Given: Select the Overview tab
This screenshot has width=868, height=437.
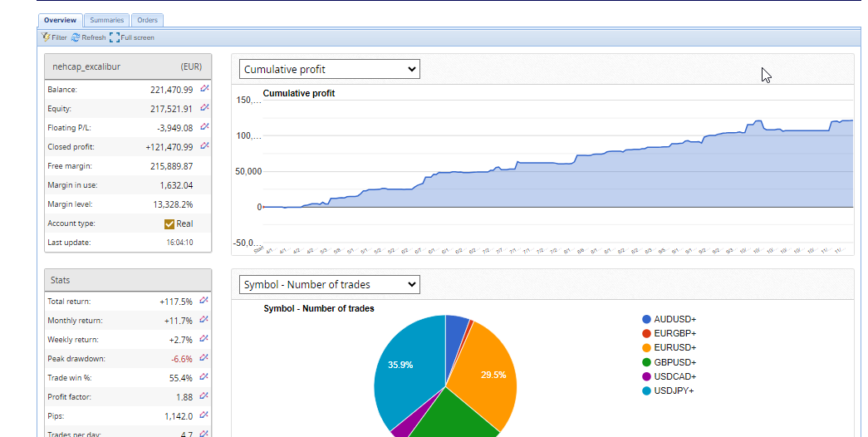Looking at the screenshot, I should coord(60,20).
